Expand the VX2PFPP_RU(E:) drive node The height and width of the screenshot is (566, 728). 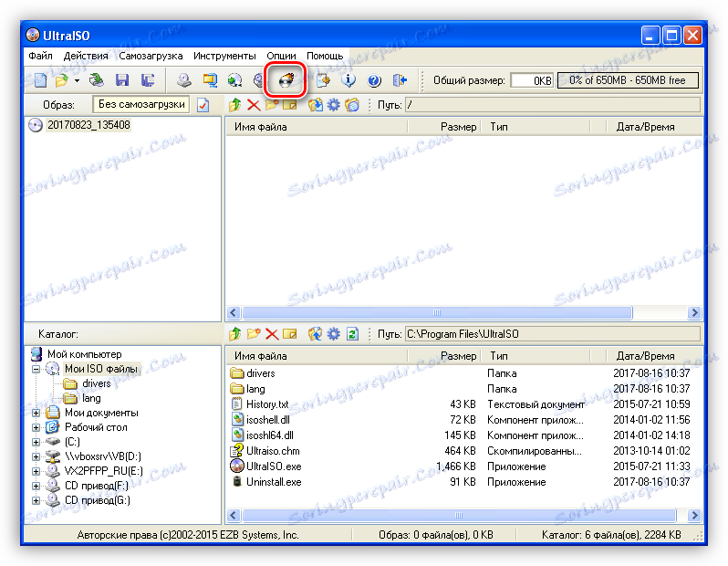tap(36, 471)
